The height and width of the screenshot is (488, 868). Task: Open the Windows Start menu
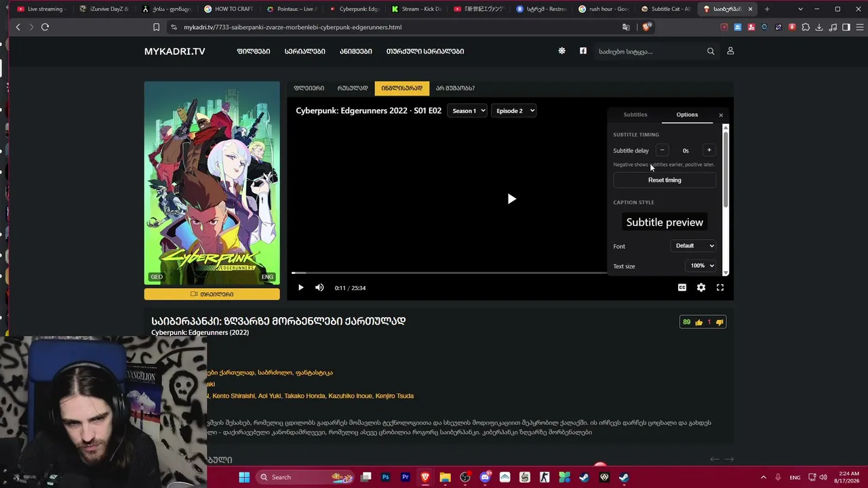(x=244, y=477)
